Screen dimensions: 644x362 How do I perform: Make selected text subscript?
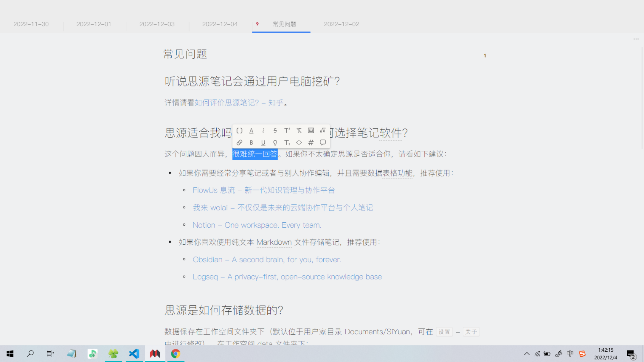287,142
